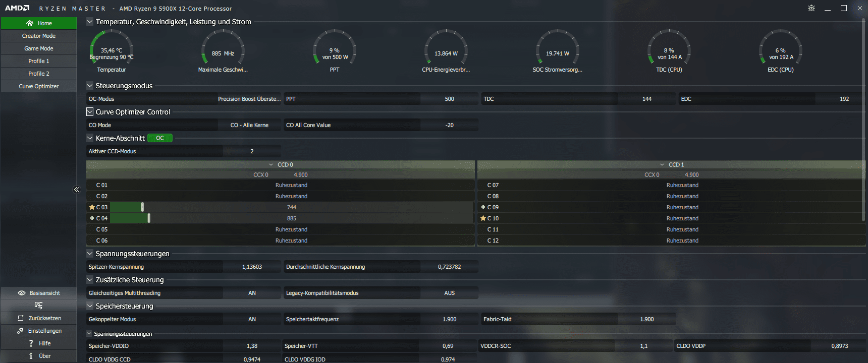Click CLDO VDDP value 0,8973
This screenshot has width=868, height=363.
point(839,346)
